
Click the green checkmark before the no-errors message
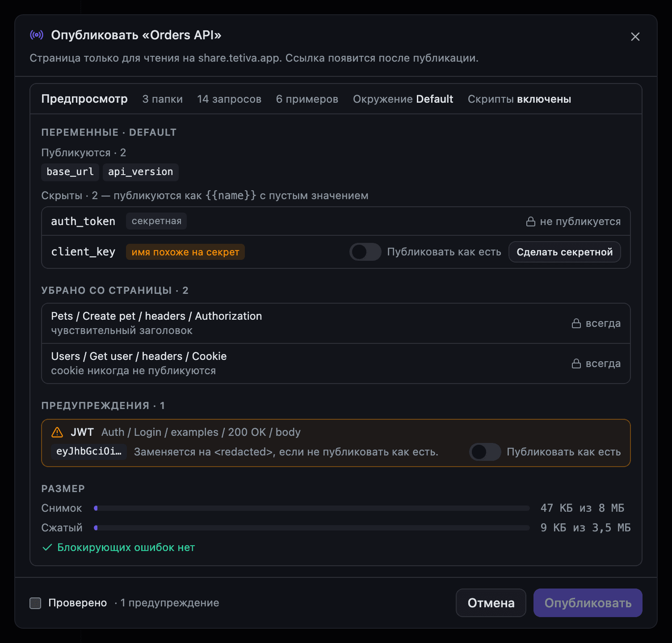pyautogui.click(x=47, y=547)
